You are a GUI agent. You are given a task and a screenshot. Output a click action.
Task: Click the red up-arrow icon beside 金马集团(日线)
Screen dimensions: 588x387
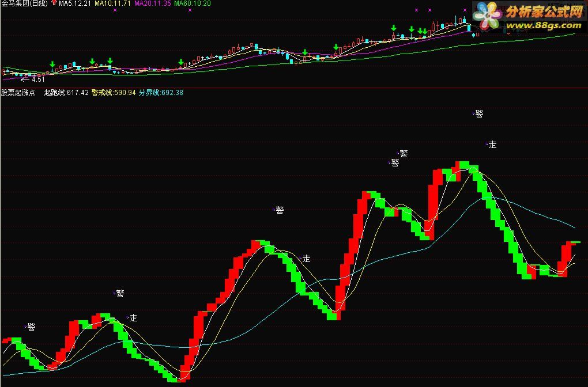(54, 3)
